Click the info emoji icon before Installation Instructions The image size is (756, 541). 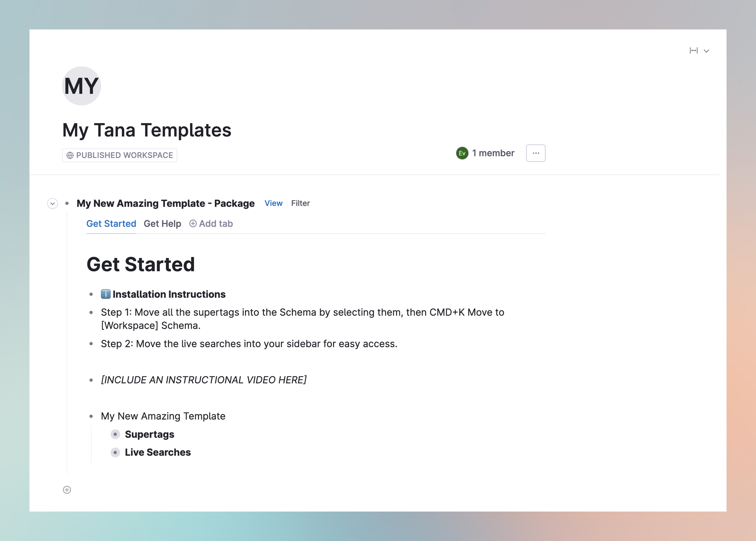click(106, 294)
